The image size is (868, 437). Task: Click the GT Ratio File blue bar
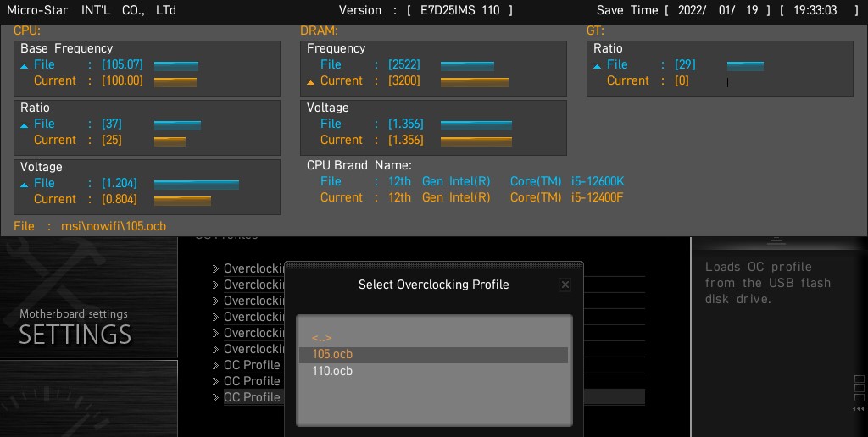pos(745,66)
